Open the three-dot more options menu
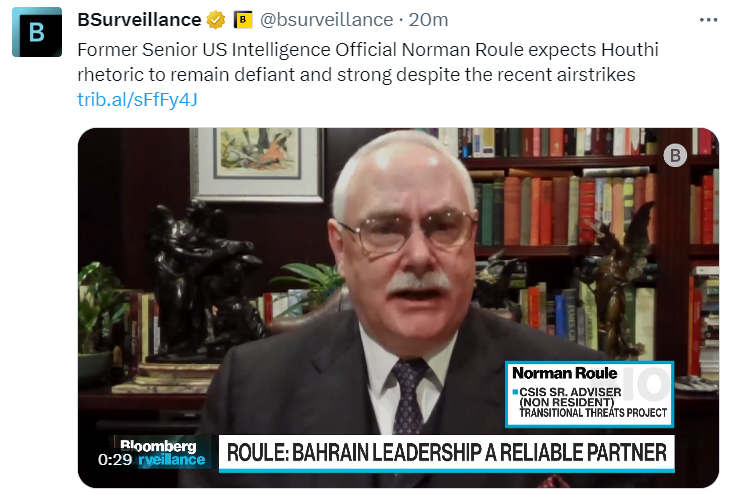 pos(708,20)
